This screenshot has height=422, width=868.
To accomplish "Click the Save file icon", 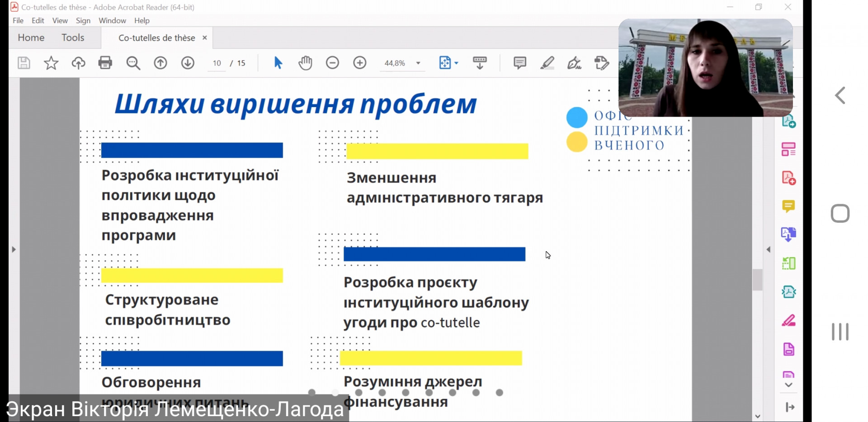I will pos(24,63).
